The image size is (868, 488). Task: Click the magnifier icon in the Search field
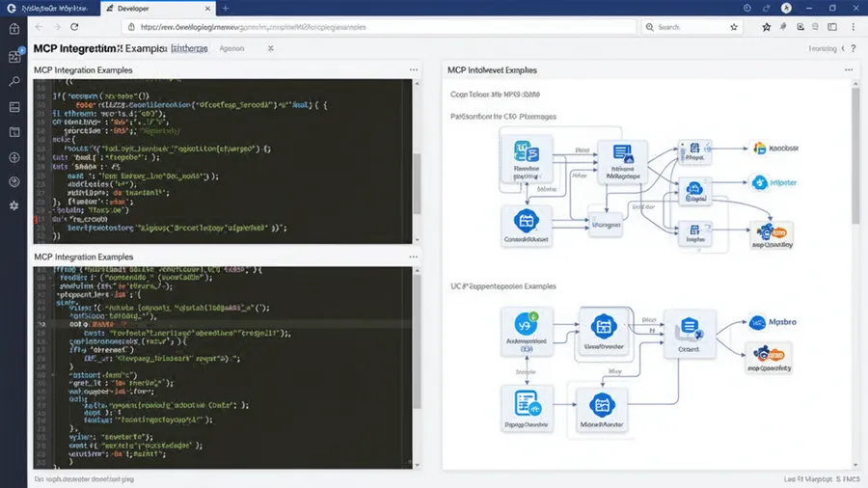tap(650, 27)
